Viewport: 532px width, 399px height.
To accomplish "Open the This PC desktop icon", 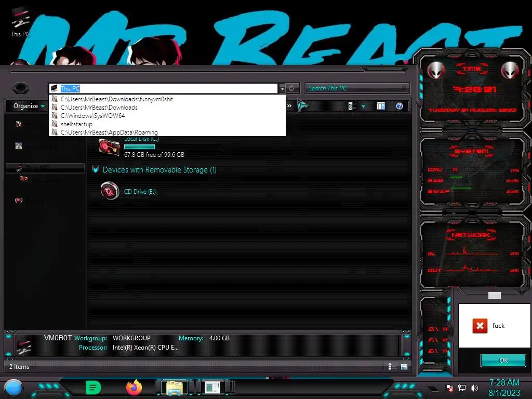I will coord(20,22).
